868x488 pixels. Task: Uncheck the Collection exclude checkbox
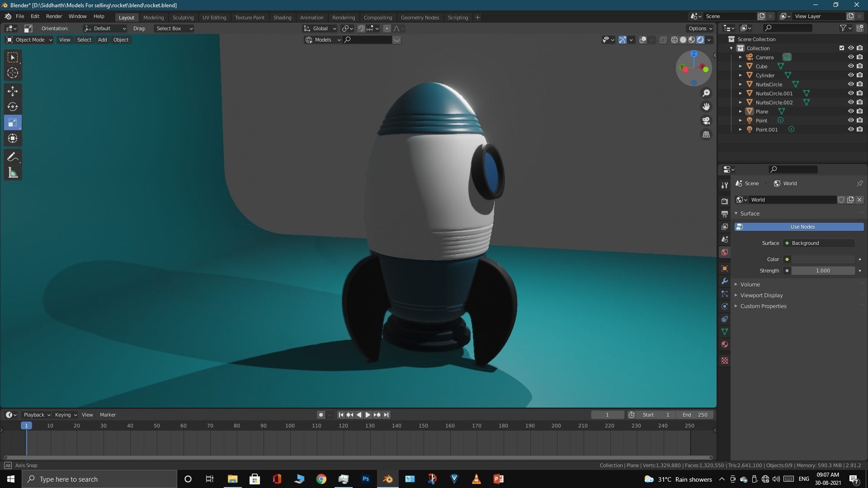coord(841,48)
